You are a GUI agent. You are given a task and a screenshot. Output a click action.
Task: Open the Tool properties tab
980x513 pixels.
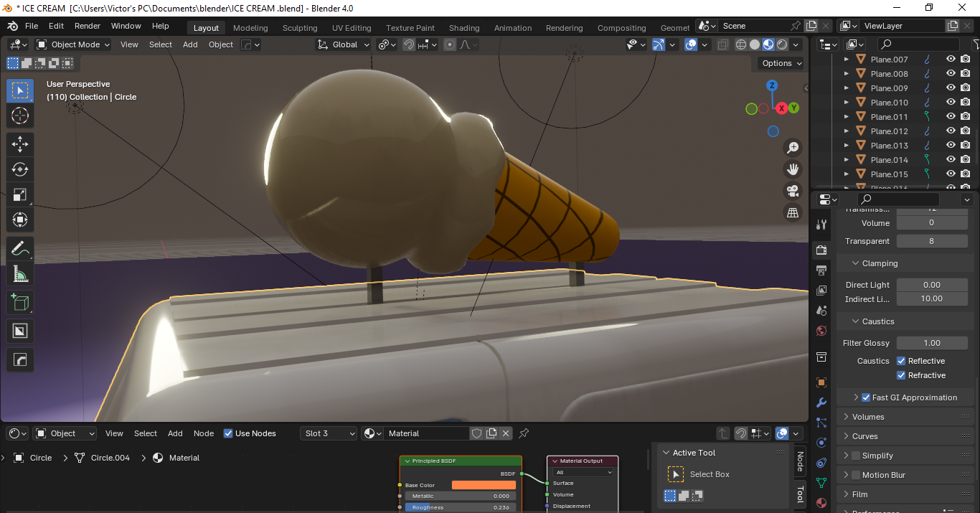(822, 225)
